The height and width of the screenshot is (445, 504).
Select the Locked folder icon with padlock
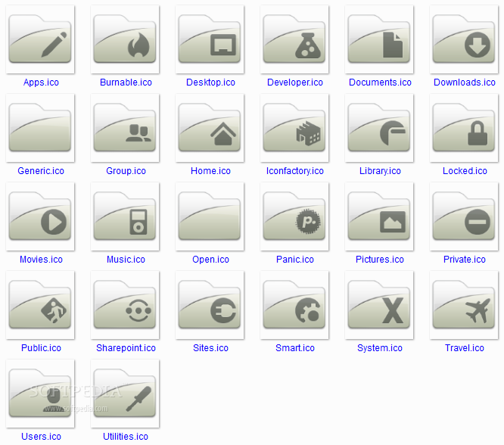click(x=464, y=128)
